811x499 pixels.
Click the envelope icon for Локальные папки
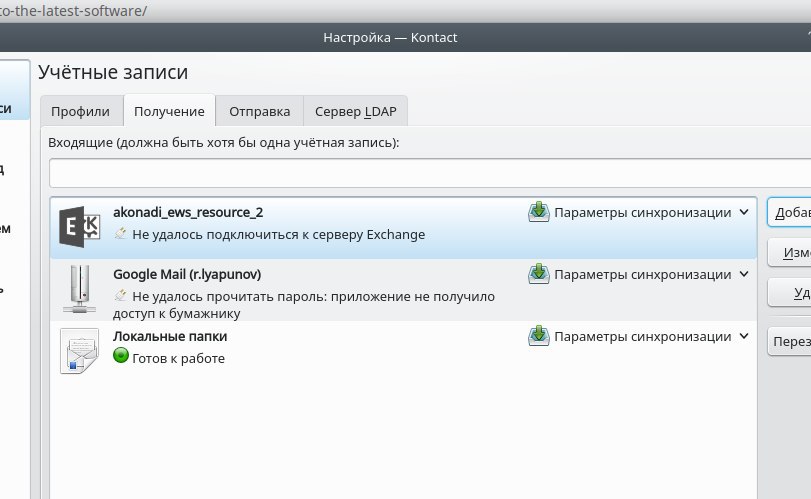coord(79,351)
